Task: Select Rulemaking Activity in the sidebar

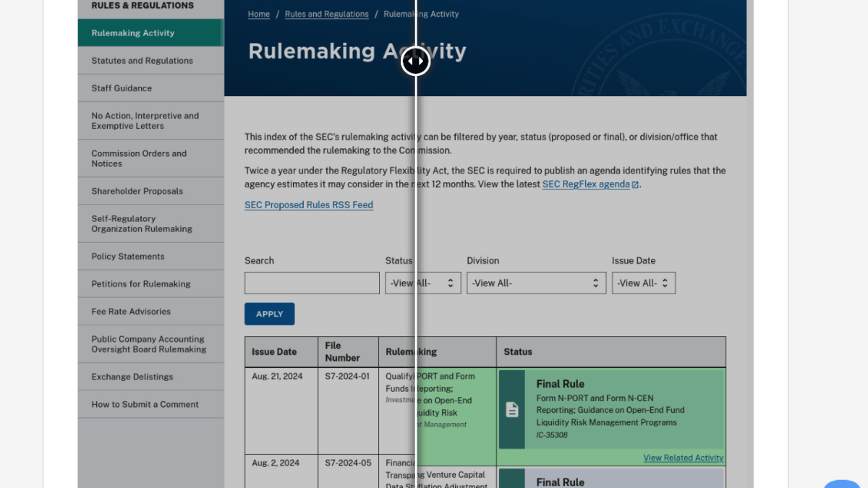Action: [x=133, y=33]
